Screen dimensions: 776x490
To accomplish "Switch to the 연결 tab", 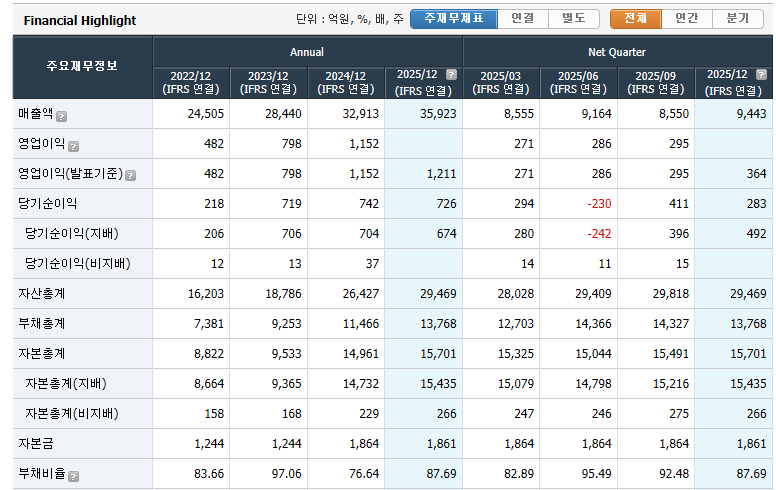I will [x=523, y=19].
